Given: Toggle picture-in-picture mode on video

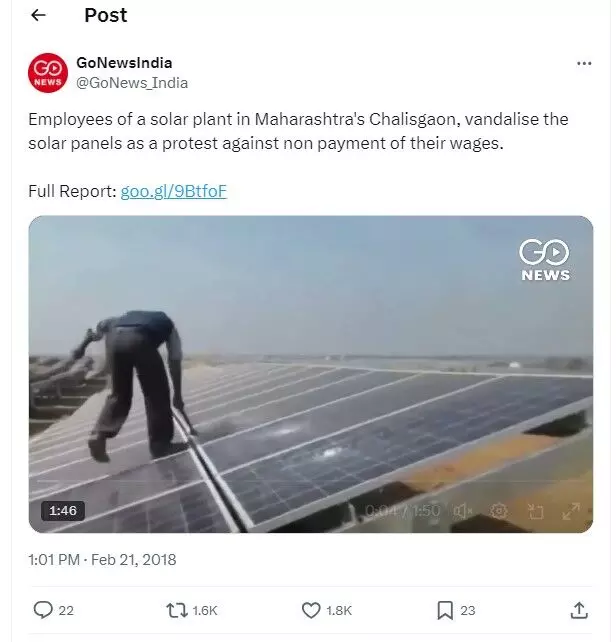Looking at the screenshot, I should point(535,511).
